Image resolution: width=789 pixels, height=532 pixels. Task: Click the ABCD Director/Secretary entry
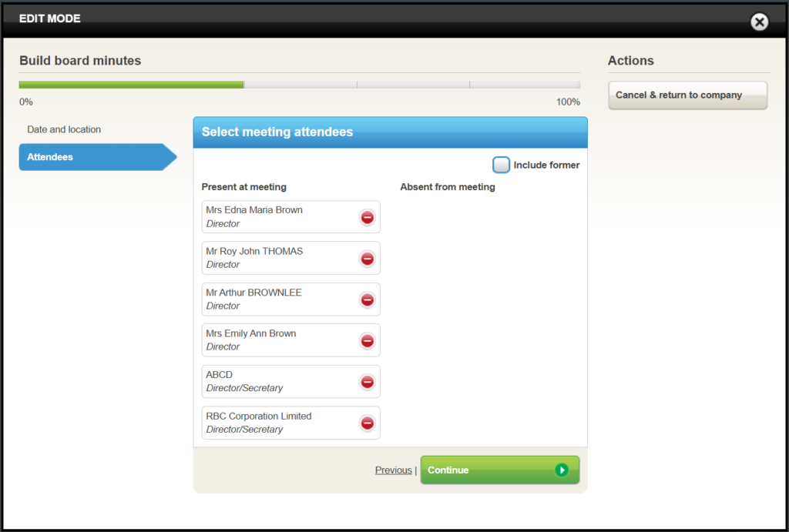click(277, 381)
